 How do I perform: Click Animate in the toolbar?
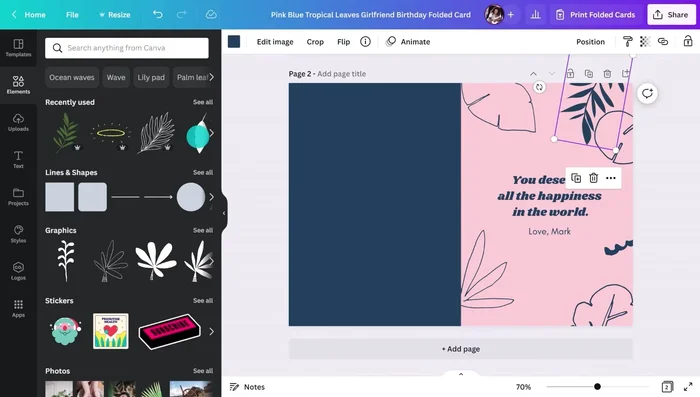coord(408,42)
